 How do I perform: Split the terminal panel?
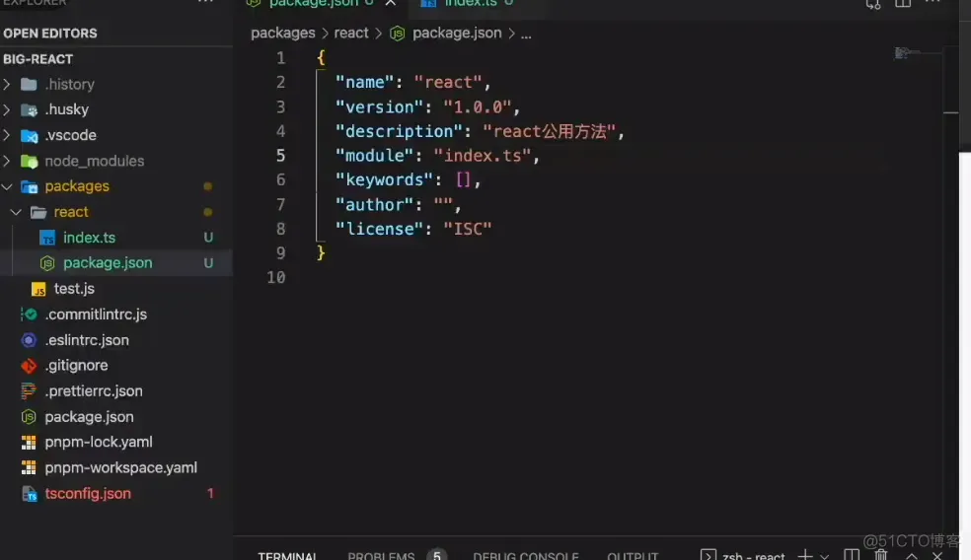852,554
